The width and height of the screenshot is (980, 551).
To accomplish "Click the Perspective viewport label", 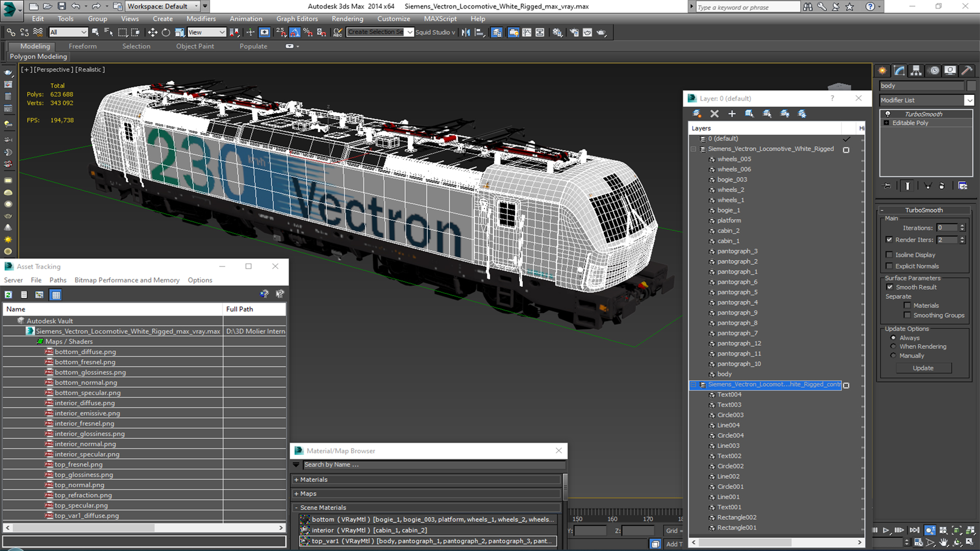I will pos(54,69).
